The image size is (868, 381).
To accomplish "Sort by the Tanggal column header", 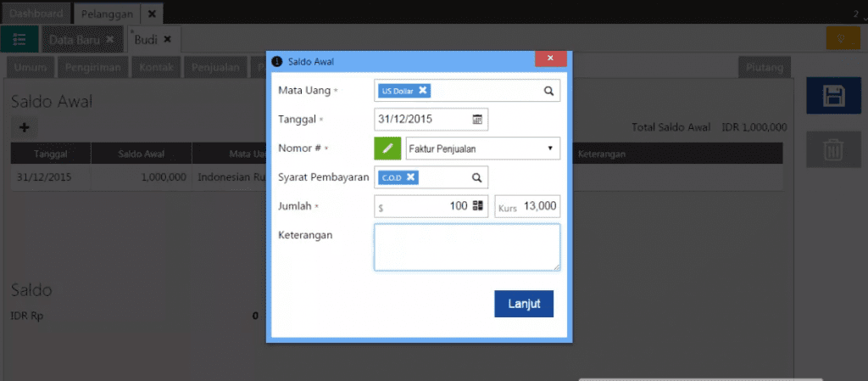I will [x=51, y=154].
